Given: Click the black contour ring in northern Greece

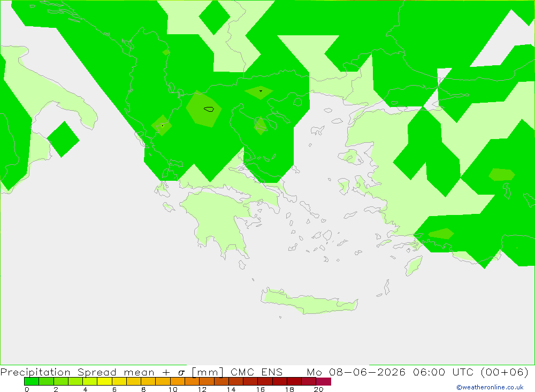Looking at the screenshot, I should [x=209, y=109].
